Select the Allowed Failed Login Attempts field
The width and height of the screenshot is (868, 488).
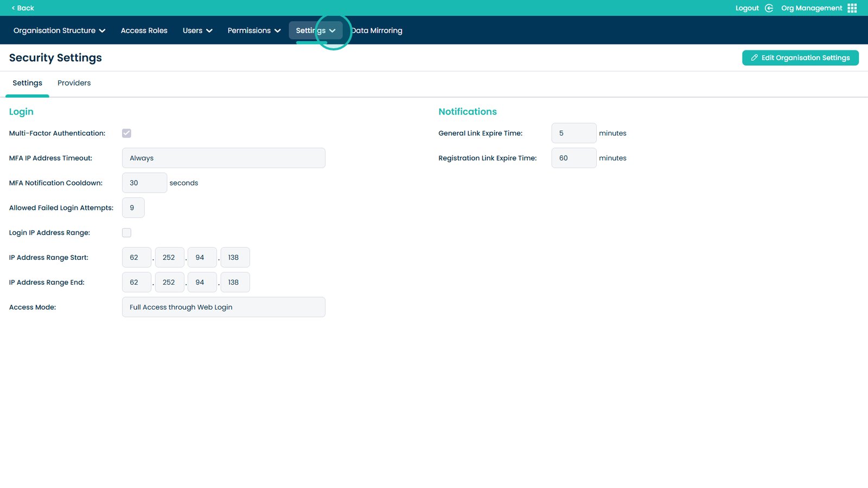[x=133, y=207]
